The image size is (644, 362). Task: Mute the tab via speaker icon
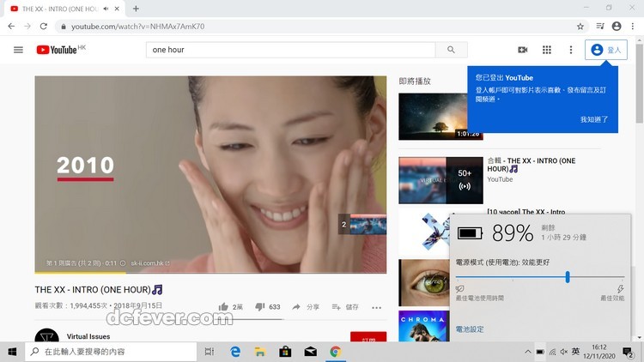(106, 9)
